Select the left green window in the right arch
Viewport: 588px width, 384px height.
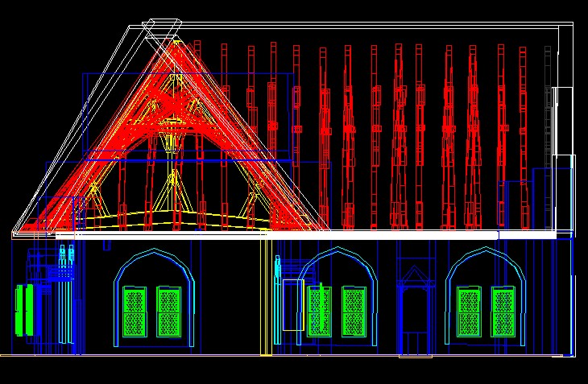[470, 312]
